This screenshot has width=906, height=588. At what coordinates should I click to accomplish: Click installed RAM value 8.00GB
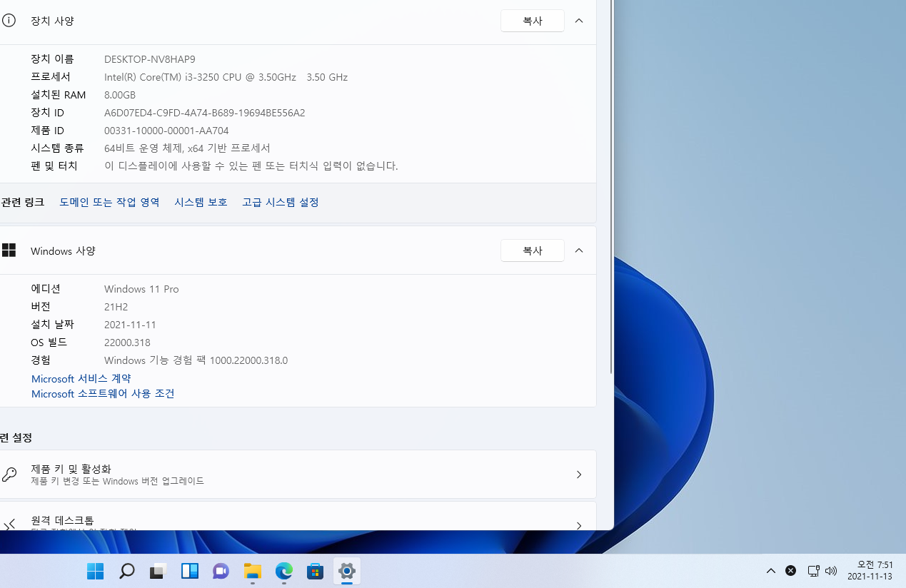(x=120, y=95)
